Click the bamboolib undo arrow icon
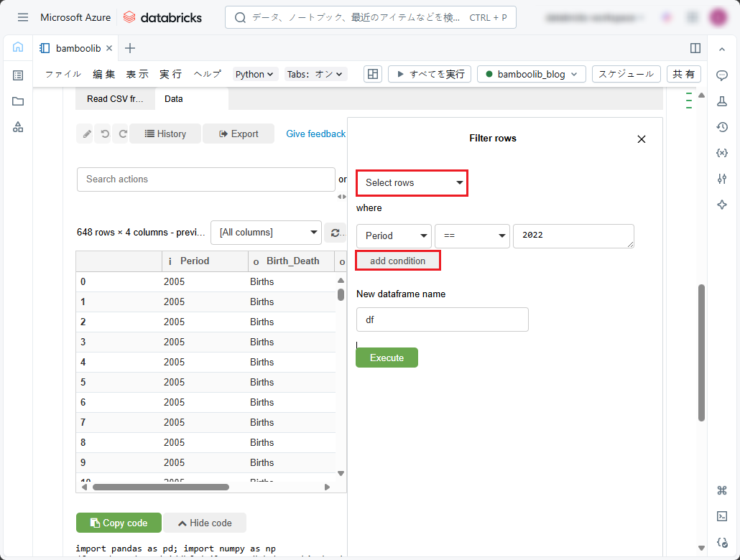Image resolution: width=740 pixels, height=560 pixels. [104, 134]
